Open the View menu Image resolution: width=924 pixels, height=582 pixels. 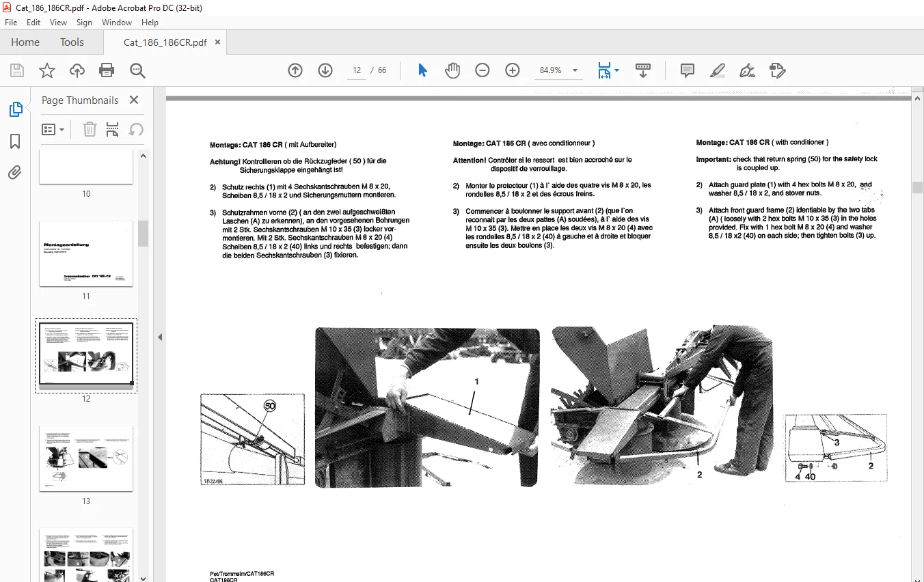(58, 23)
